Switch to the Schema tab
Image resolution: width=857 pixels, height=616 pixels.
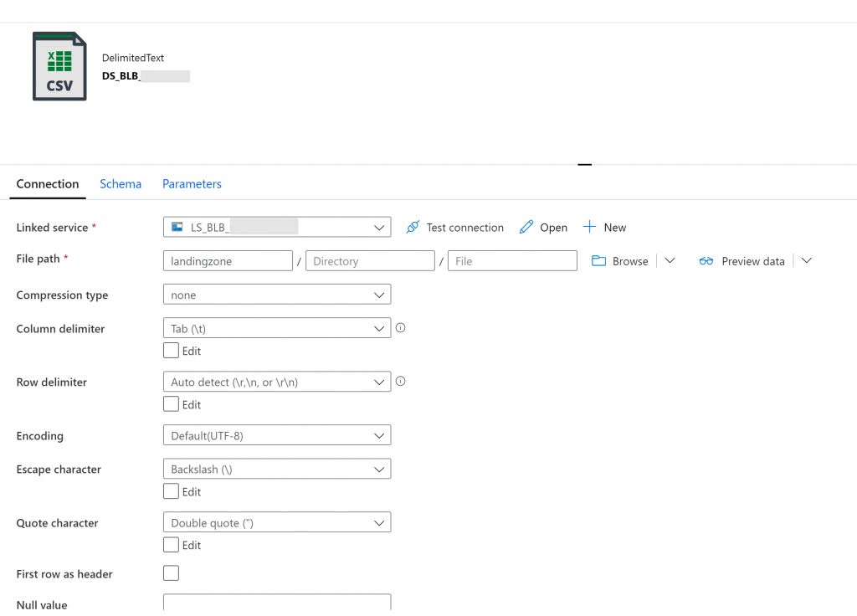coord(121,184)
